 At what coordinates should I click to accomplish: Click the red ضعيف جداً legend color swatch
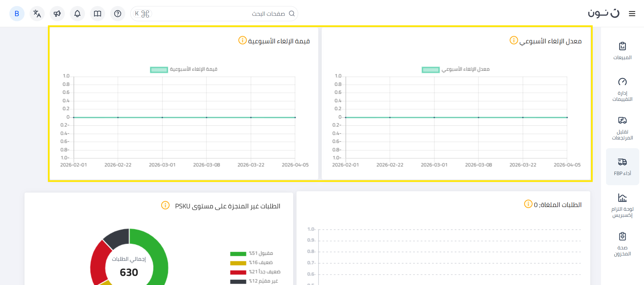pyautogui.click(x=238, y=272)
